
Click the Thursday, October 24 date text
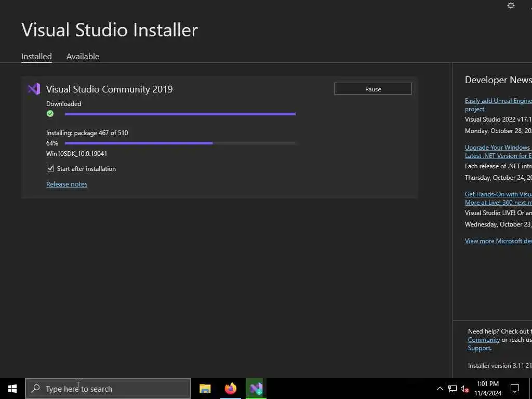pos(498,178)
